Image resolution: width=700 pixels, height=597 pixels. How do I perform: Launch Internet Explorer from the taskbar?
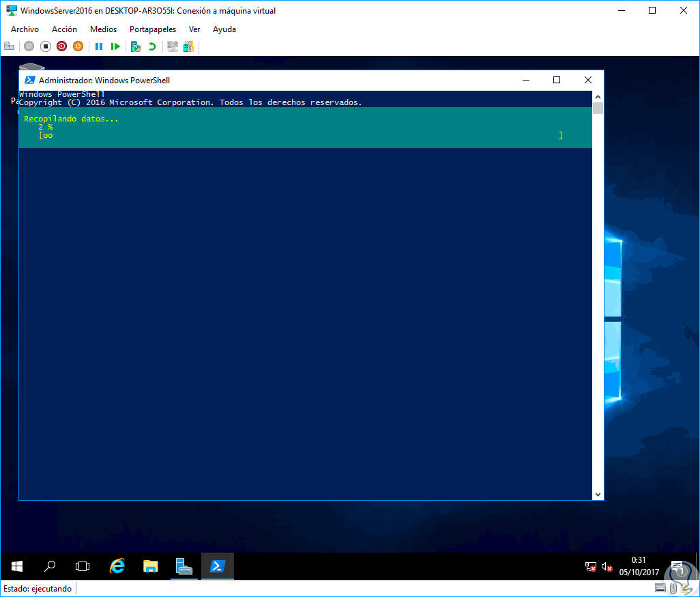click(x=117, y=566)
